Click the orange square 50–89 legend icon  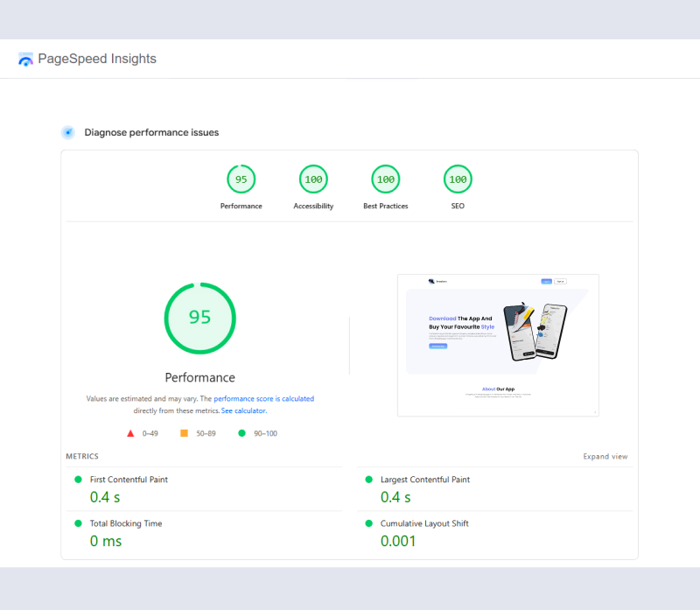[x=184, y=433]
